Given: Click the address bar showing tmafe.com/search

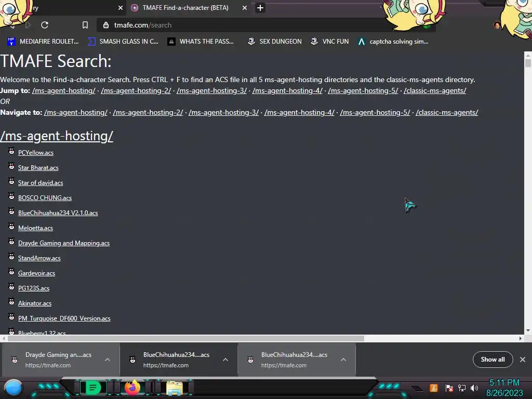Looking at the screenshot, I should (266, 25).
